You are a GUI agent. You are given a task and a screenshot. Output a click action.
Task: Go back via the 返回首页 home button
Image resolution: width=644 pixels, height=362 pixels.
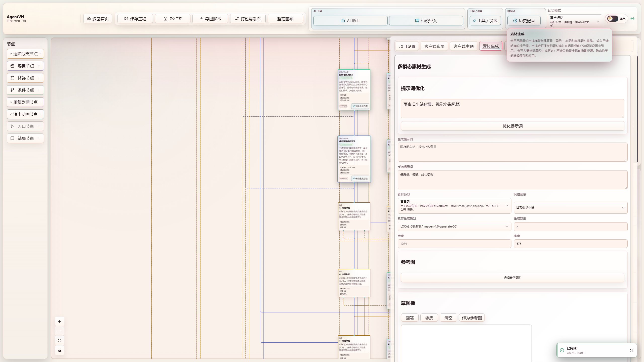(x=98, y=19)
